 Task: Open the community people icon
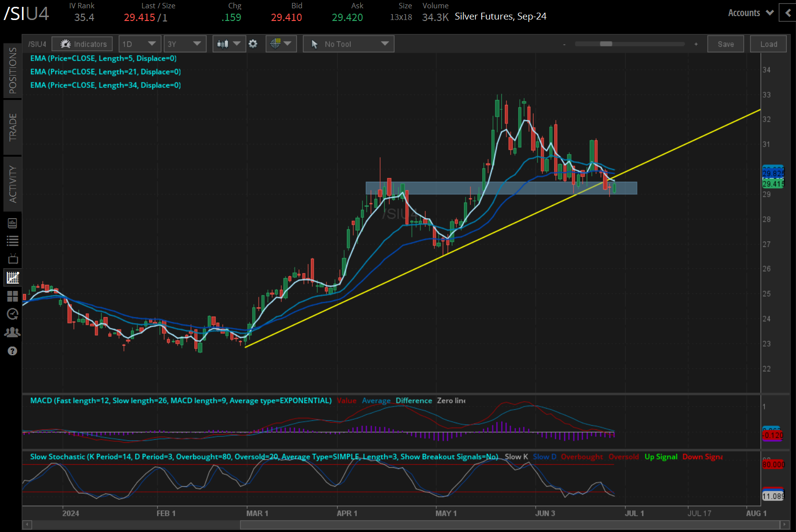tap(13, 332)
